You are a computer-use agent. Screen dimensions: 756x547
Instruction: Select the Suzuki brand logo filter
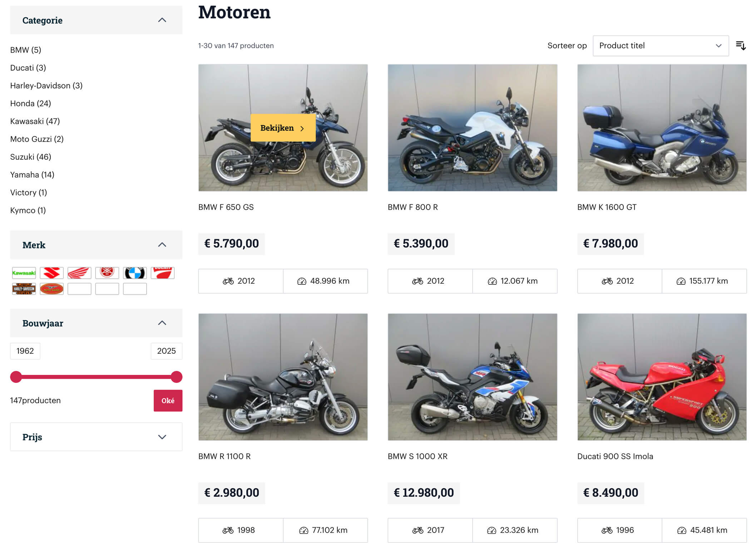[x=52, y=273]
